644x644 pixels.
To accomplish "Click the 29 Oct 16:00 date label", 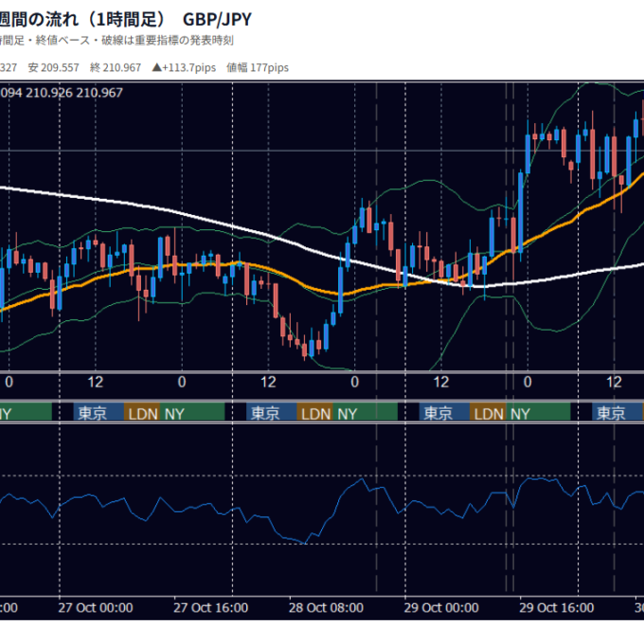I will (x=557, y=607).
